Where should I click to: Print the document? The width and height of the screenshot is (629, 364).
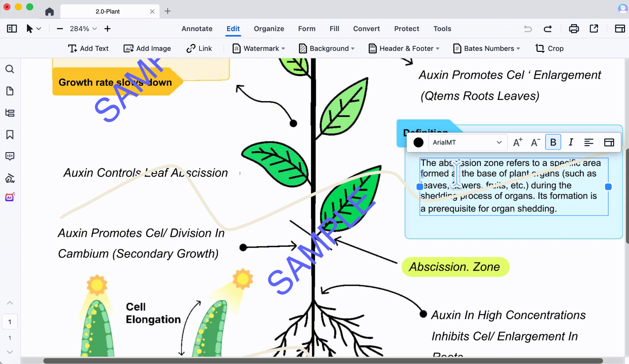(574, 29)
